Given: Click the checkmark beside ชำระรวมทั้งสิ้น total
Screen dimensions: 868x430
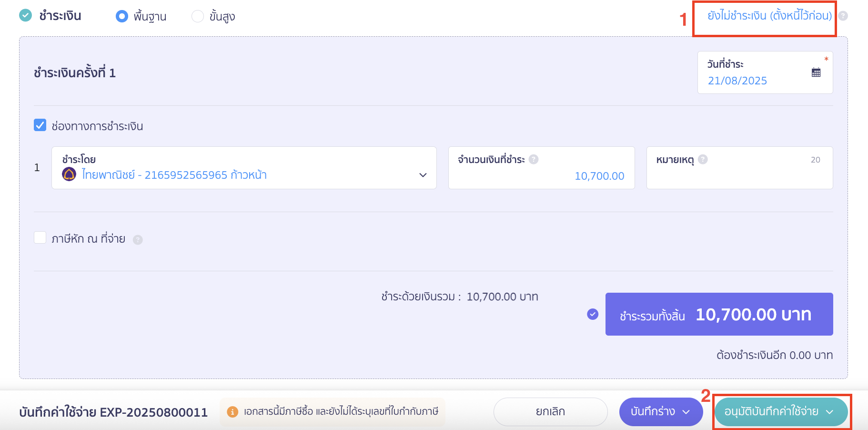Looking at the screenshot, I should pyautogui.click(x=592, y=314).
